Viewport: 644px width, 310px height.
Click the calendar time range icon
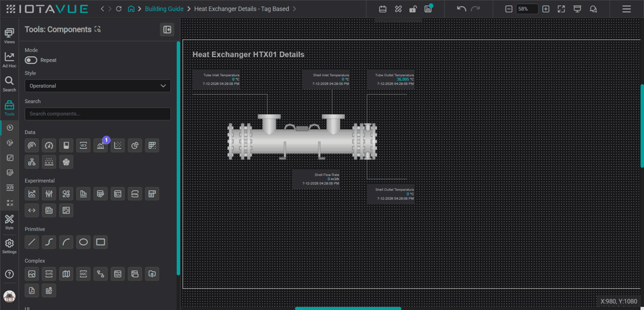pyautogui.click(x=382, y=9)
